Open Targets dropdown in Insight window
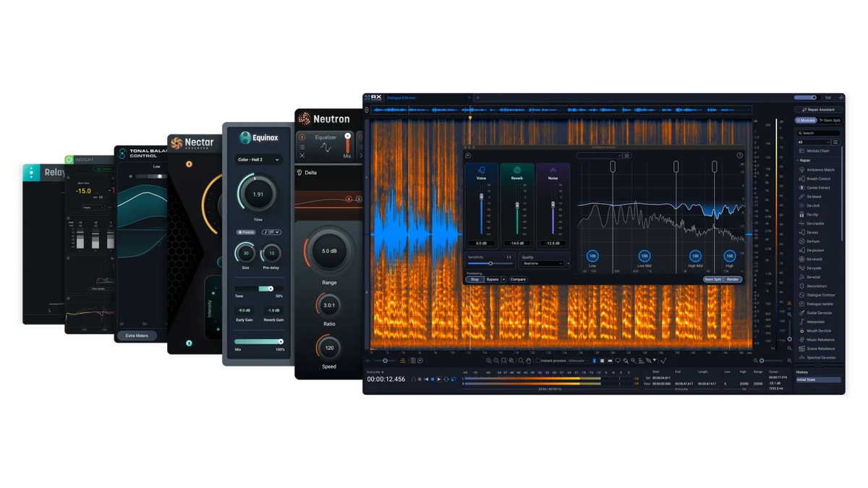This screenshot has width=868, height=488. point(93,207)
